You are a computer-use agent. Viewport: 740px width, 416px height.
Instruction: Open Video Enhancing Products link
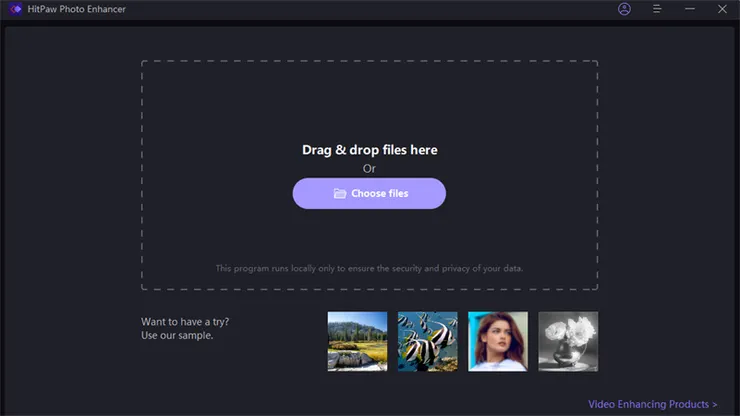653,404
